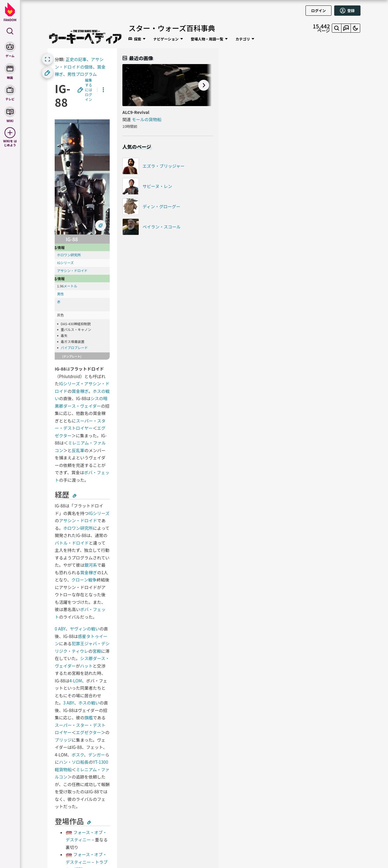Edit the 登場作品 section via pencil icon
Viewport: 388px width, 868px height.
click(89, 822)
